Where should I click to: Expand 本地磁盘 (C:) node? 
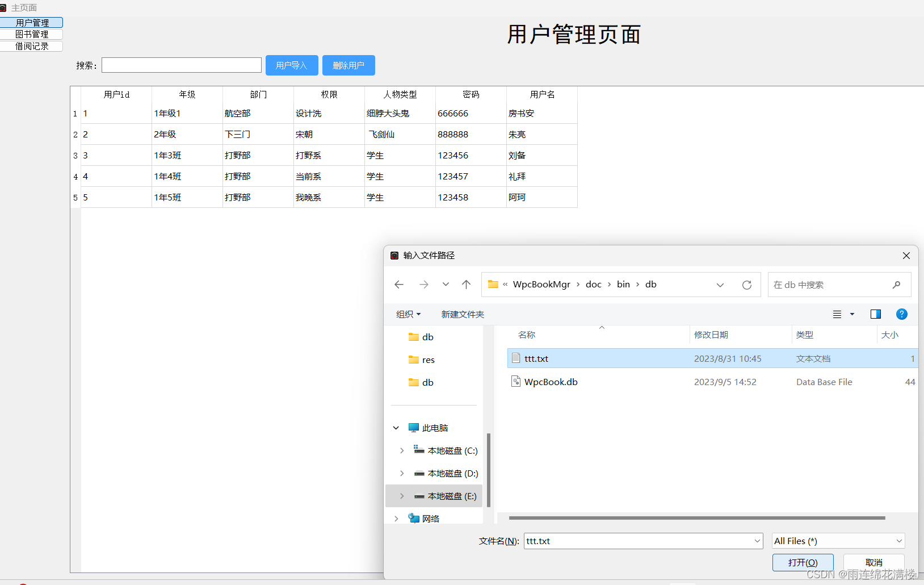coord(402,450)
